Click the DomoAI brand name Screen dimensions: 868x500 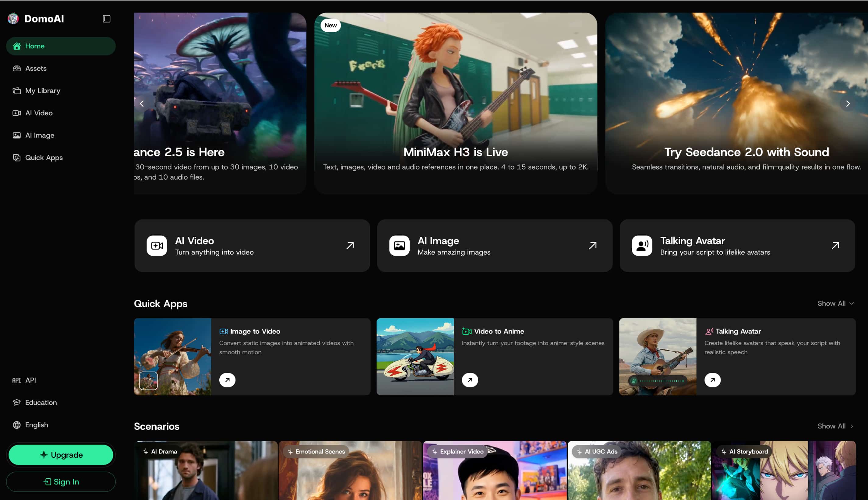(x=44, y=19)
